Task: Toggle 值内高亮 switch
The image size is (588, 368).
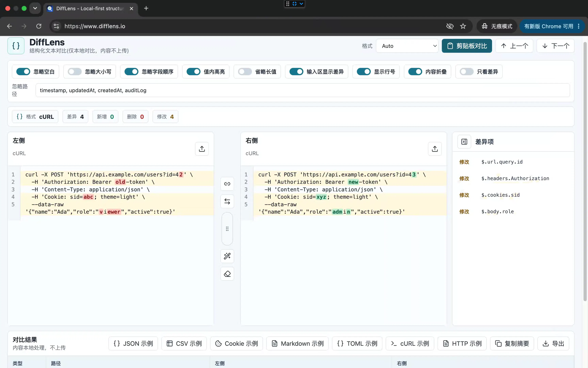Action: pos(193,72)
